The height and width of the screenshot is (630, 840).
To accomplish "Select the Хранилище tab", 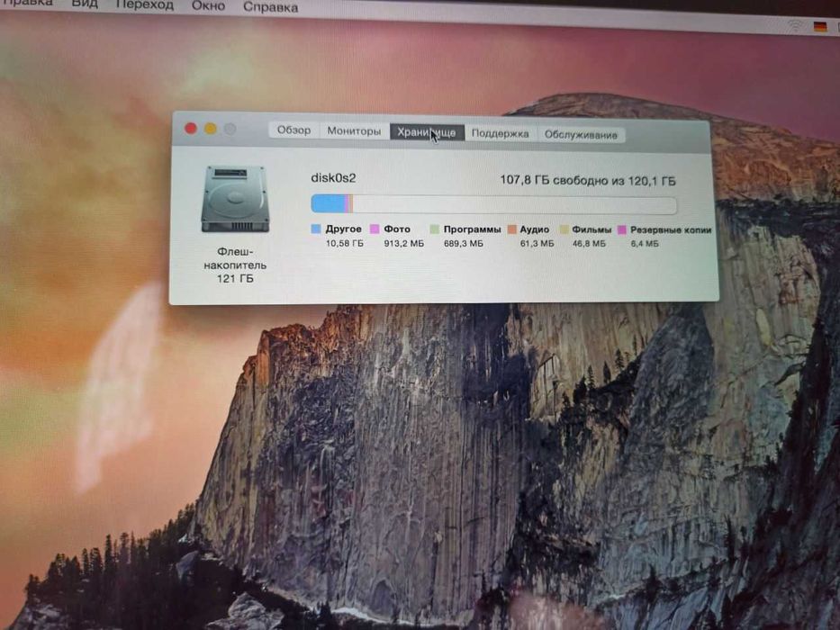I will coord(427,132).
